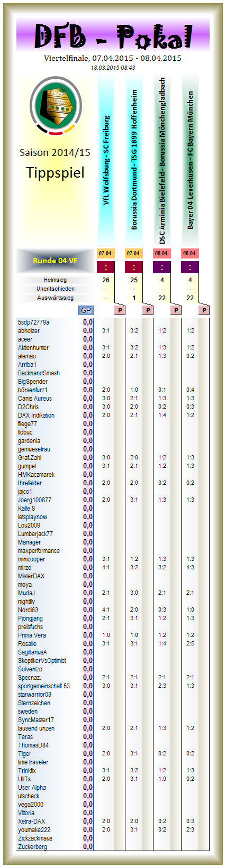Image resolution: width=226 pixels, height=868 pixels.
Task: Click the Heimsieg count 26
Action: coord(106,280)
